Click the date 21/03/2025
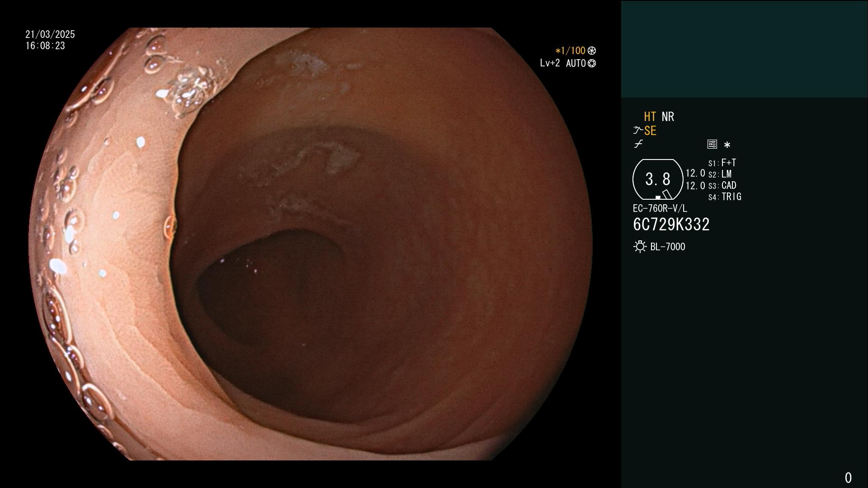Image resolution: width=868 pixels, height=488 pixels. 50,34
